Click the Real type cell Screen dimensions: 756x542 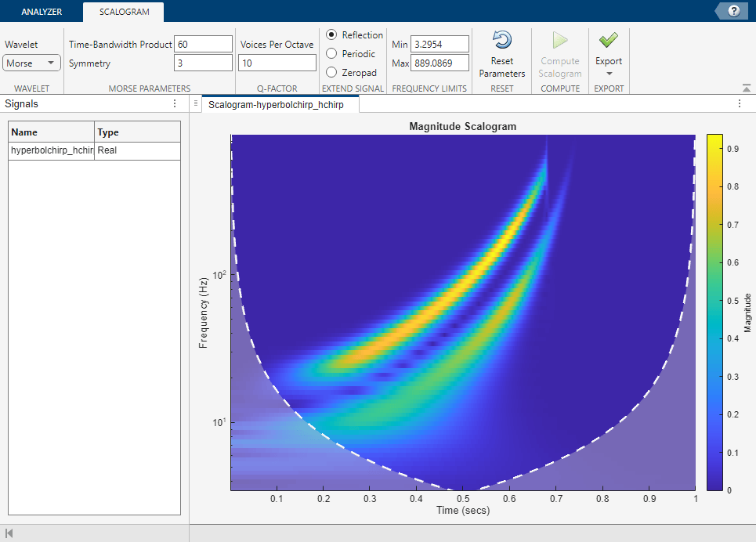point(137,150)
